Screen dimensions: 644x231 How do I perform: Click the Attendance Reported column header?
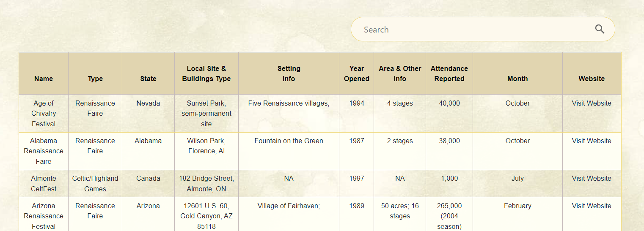[x=449, y=73]
